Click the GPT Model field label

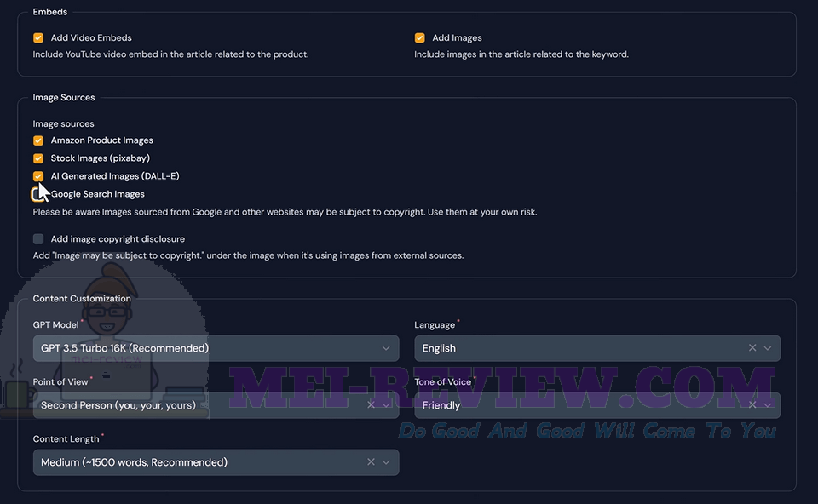click(56, 324)
